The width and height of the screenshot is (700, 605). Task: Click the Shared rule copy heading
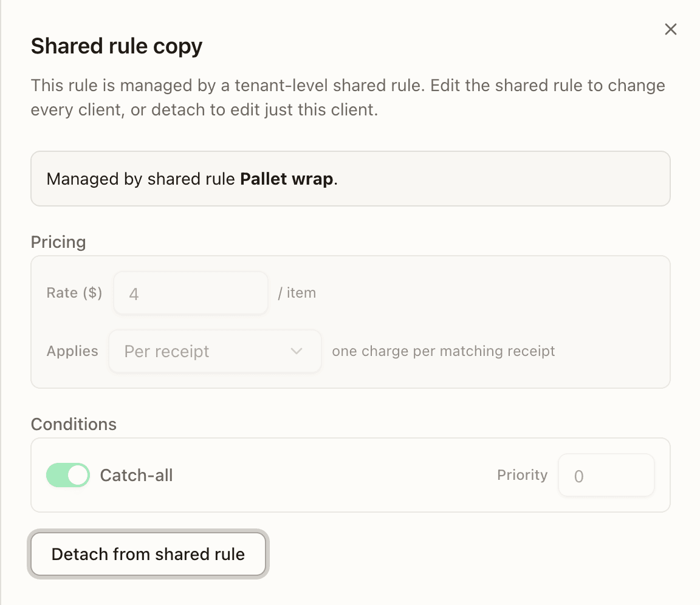tap(117, 46)
